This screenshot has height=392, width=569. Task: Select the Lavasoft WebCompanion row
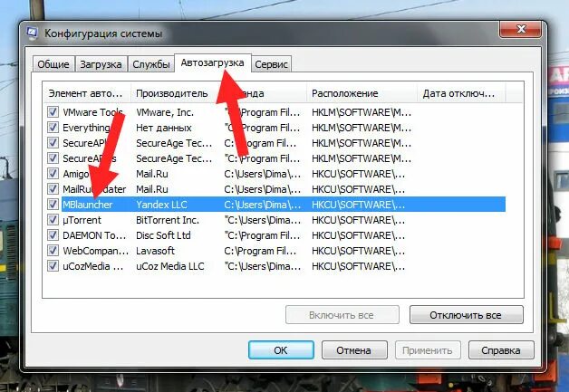click(x=275, y=251)
